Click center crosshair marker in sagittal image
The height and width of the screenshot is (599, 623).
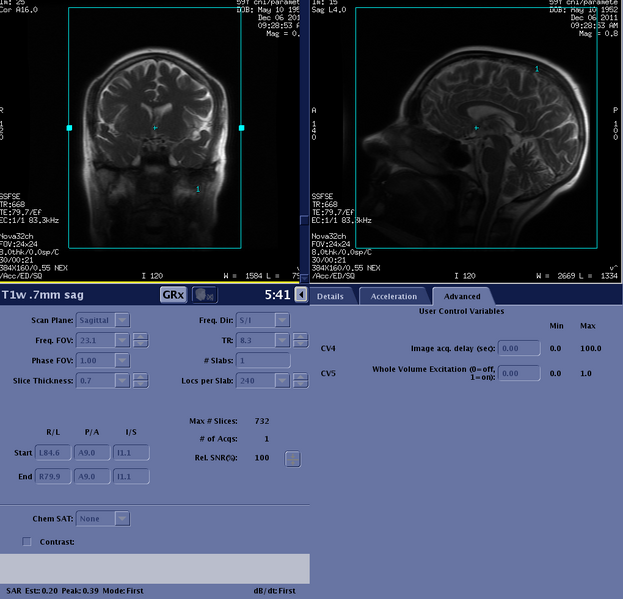pyautogui.click(x=476, y=128)
